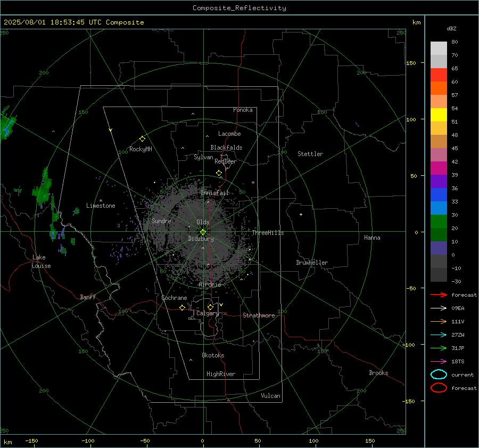Click the Blackfalds city label
Viewport: 479px width, 448px height.
[x=226, y=148]
